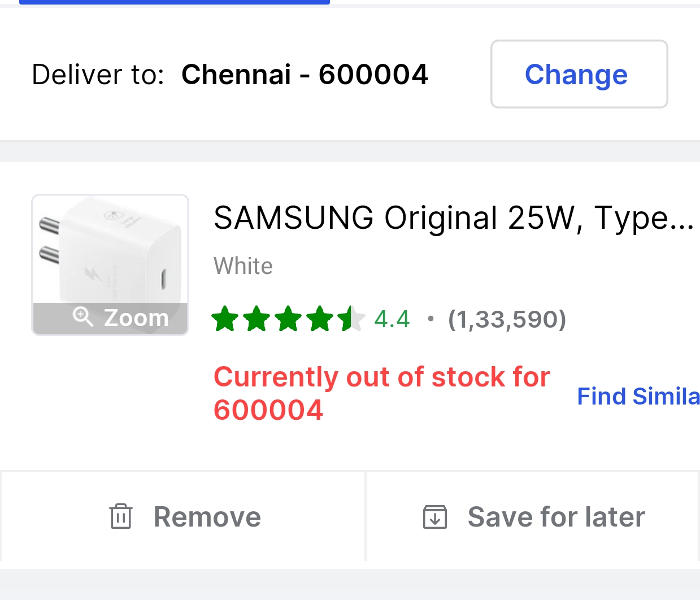This screenshot has height=600, width=700.
Task: Click the first green rating star
Action: 225,319
